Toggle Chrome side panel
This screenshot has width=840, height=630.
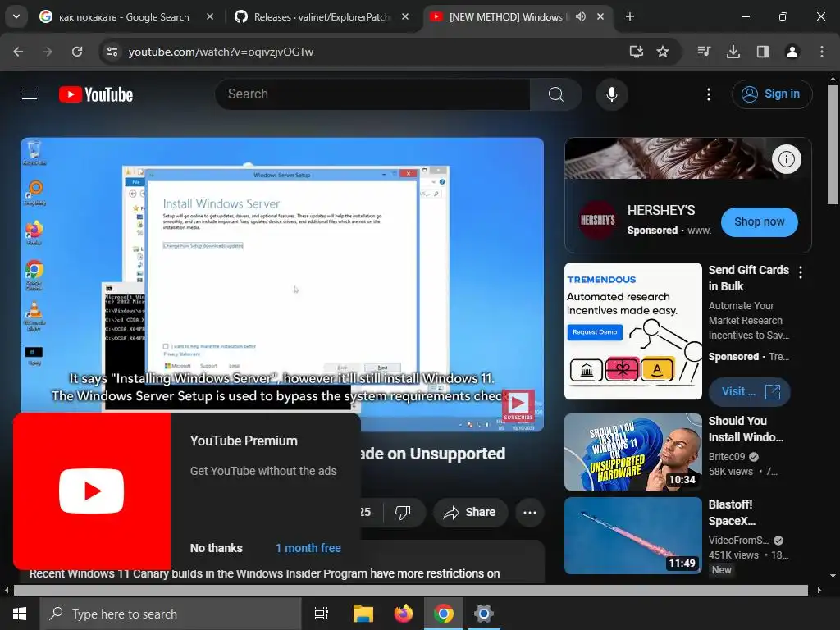763,52
